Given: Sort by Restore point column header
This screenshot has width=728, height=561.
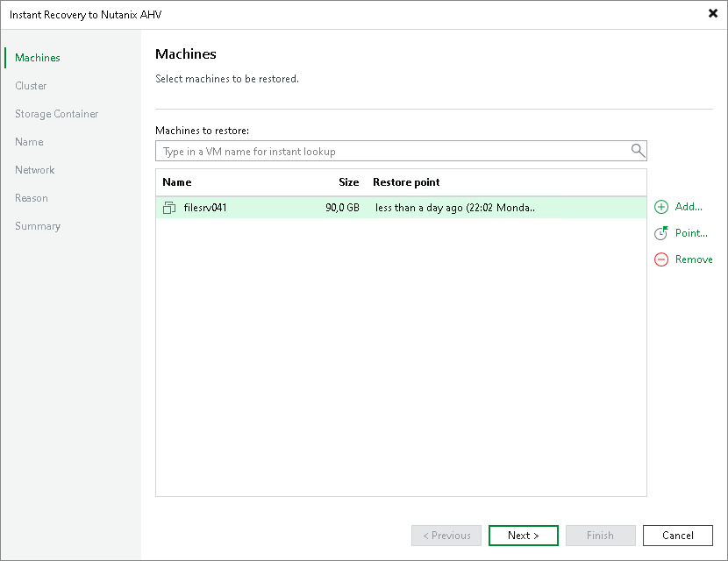Looking at the screenshot, I should (x=406, y=182).
